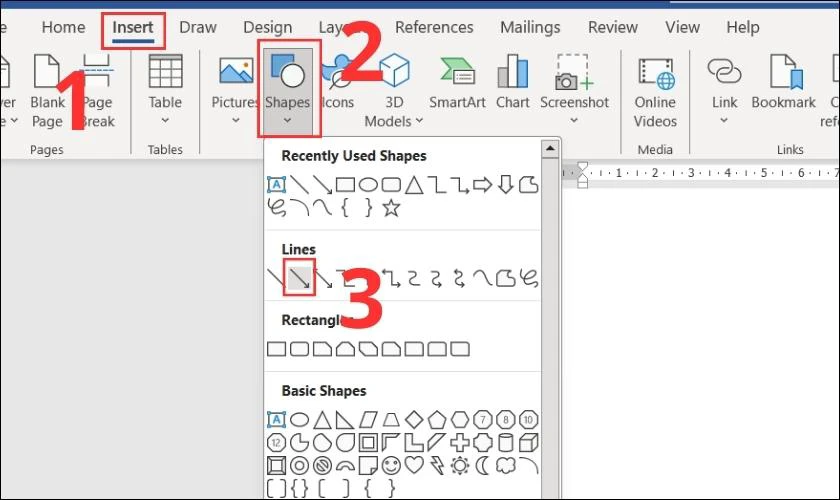The image size is (840, 500).
Task: Insert a Chart
Action: [x=513, y=81]
